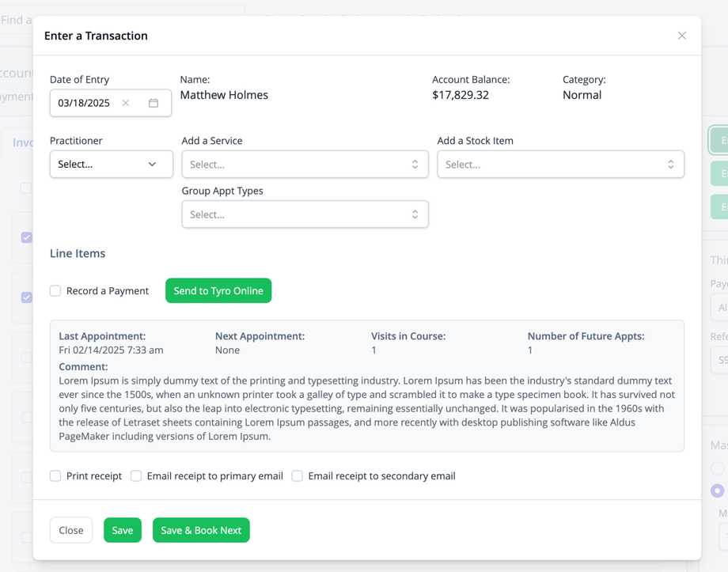Click the Save button
Image resolution: width=728 pixels, height=572 pixels.
(x=123, y=530)
